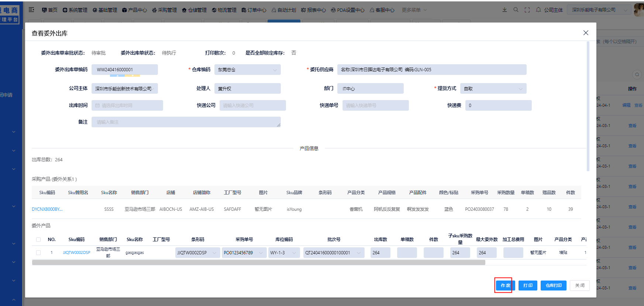Click the 作废 button
This screenshot has width=644, height=306.
[505, 285]
